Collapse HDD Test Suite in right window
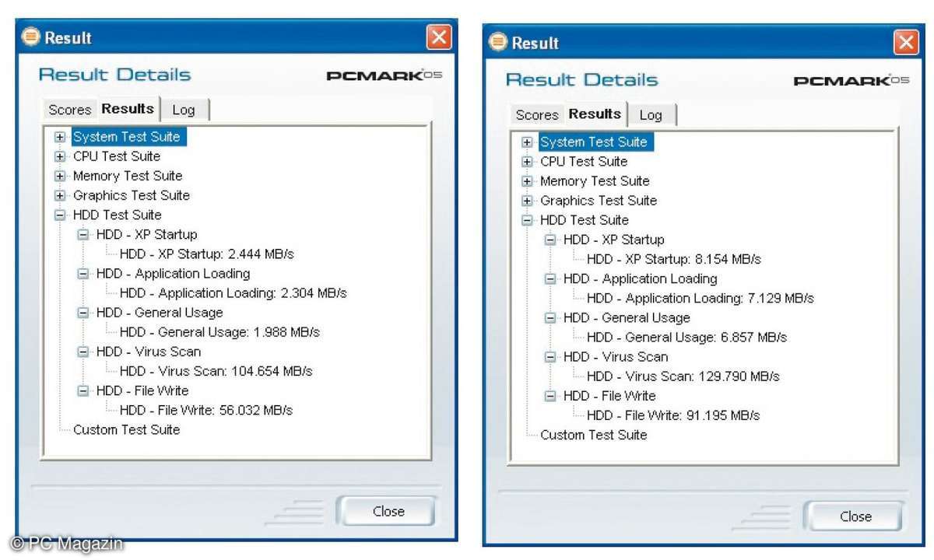This screenshot has height=560, width=934. [527, 220]
